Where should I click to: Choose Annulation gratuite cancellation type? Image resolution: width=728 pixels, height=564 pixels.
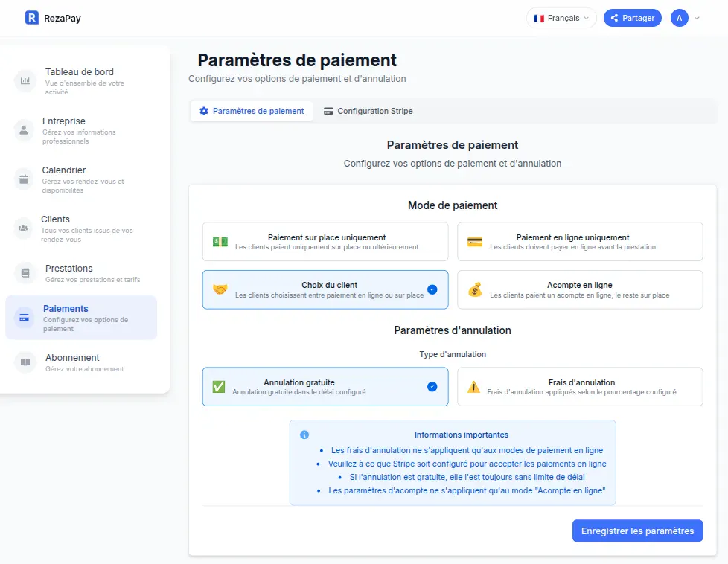click(x=325, y=387)
